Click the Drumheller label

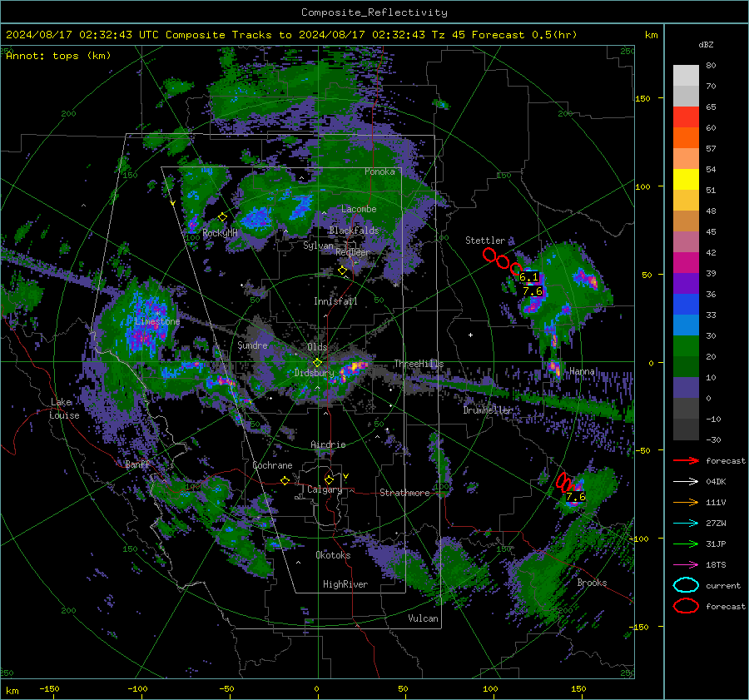pos(488,410)
